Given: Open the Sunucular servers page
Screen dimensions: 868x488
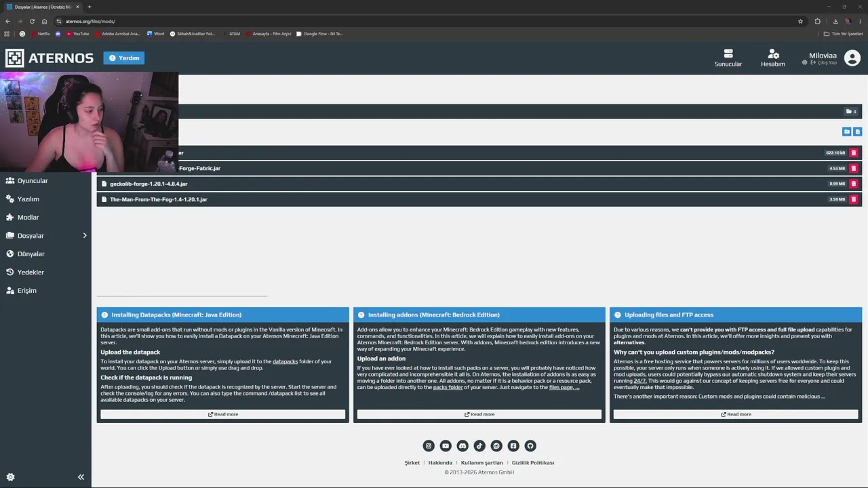Looking at the screenshot, I should coord(728,58).
